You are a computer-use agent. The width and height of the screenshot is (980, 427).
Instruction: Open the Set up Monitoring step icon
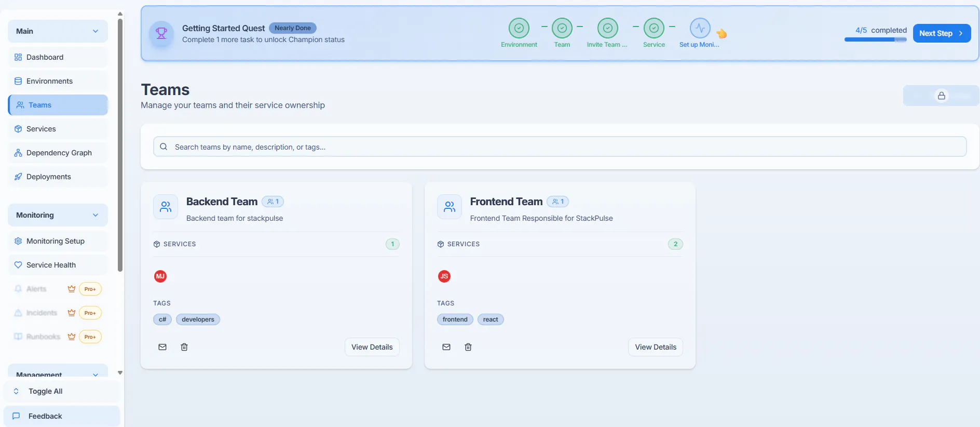click(x=700, y=28)
